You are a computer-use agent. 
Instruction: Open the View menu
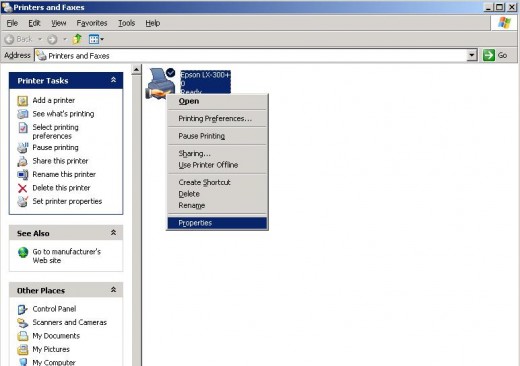[x=59, y=23]
